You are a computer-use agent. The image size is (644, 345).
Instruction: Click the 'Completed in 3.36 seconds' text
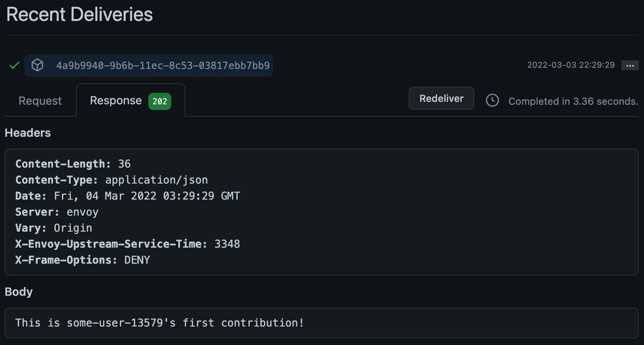[573, 101]
